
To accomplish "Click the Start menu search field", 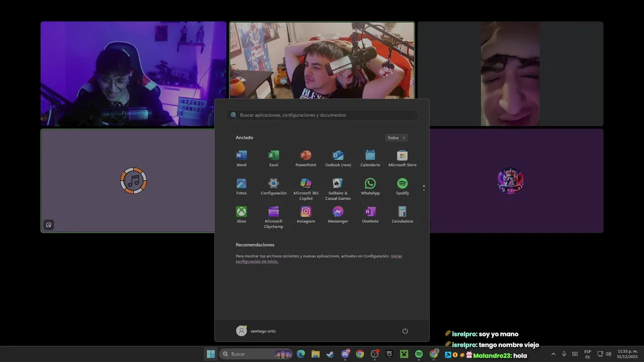I will [322, 115].
